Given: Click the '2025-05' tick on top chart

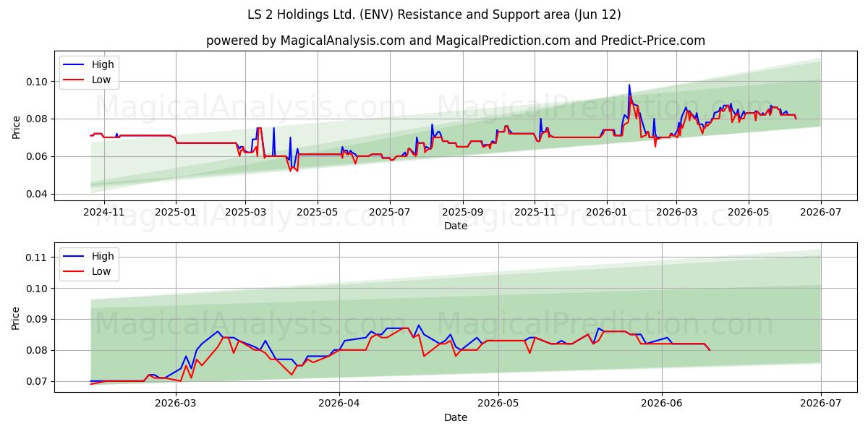Looking at the screenshot, I should (x=316, y=212).
